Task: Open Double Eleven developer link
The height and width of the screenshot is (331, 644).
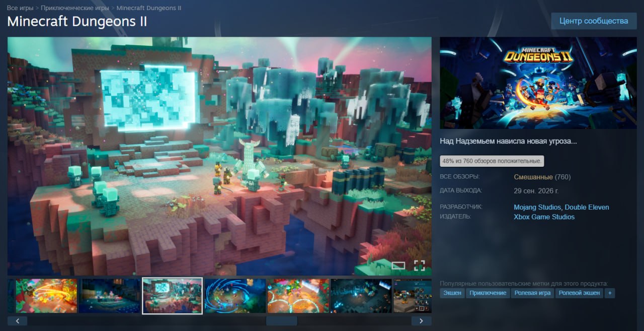Action: tap(587, 207)
